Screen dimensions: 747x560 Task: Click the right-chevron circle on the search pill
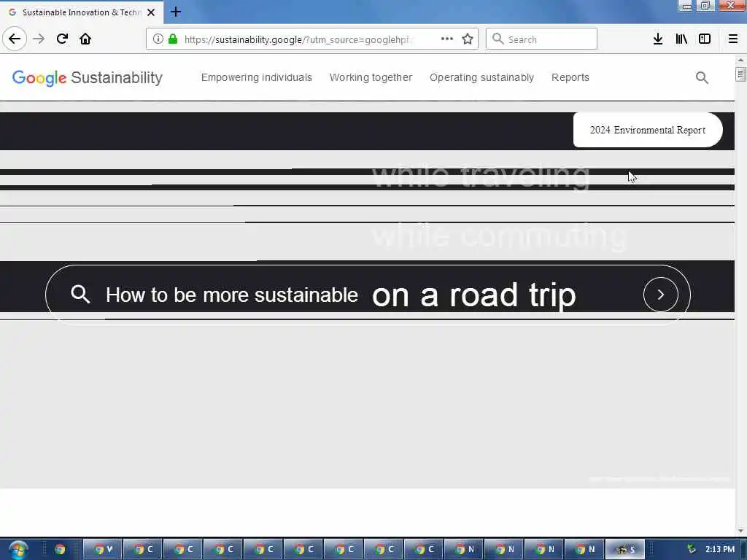661,295
